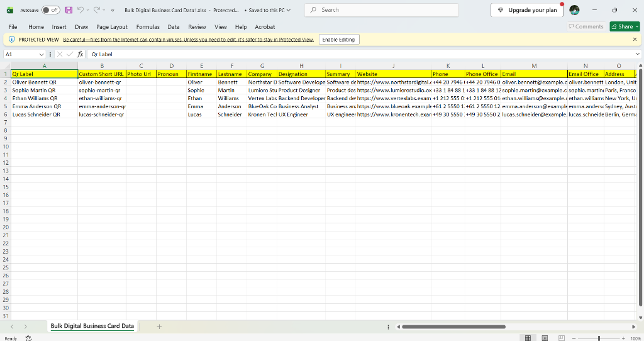
Task: Click the Excel application icon in title bar
Action: (10, 10)
